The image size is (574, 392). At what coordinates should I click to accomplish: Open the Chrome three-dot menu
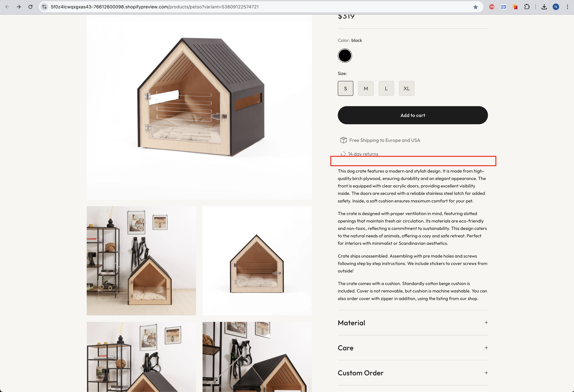point(567,7)
